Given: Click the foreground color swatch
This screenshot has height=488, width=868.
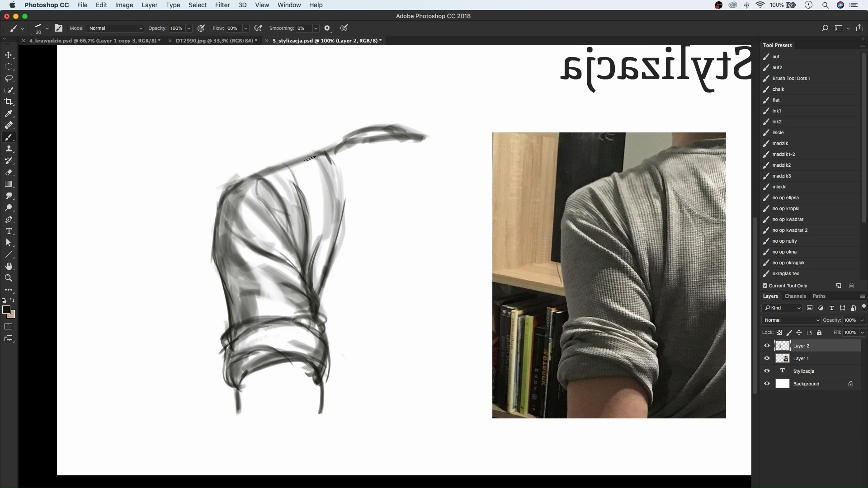Looking at the screenshot, I should pyautogui.click(x=6, y=310).
